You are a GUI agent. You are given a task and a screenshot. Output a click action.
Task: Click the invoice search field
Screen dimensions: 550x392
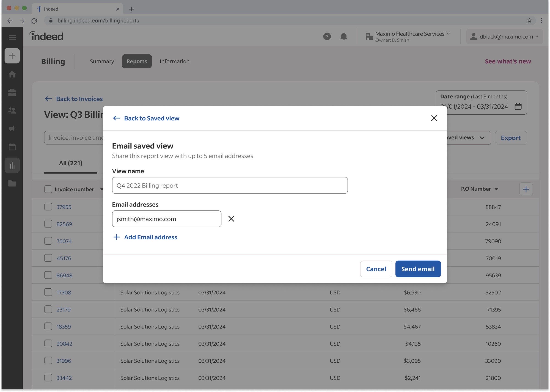(x=74, y=138)
